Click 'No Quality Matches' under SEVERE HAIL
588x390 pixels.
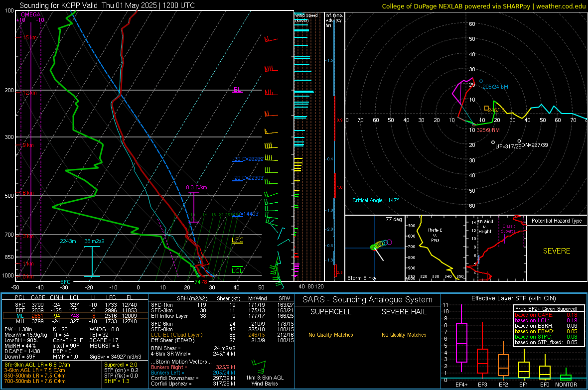(x=404, y=335)
